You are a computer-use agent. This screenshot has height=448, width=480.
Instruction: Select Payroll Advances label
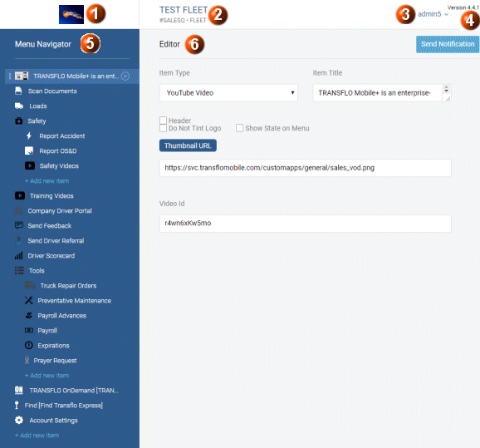tap(61, 316)
